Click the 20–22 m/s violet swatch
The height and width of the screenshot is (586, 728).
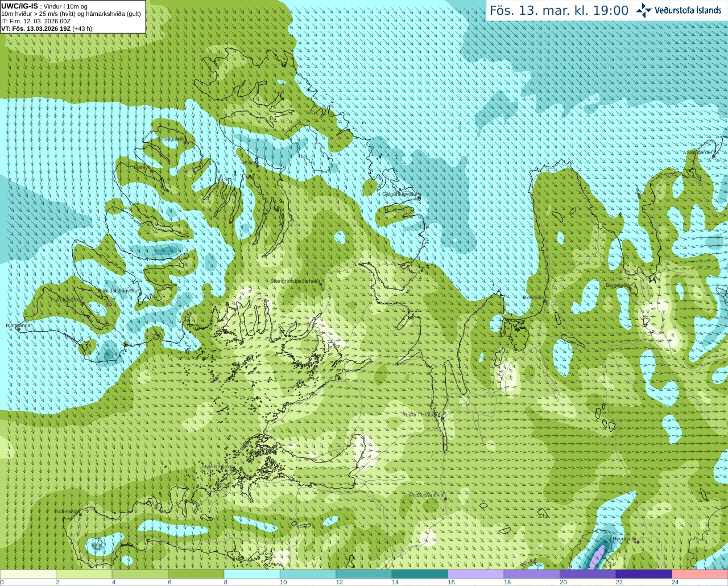click(x=588, y=574)
